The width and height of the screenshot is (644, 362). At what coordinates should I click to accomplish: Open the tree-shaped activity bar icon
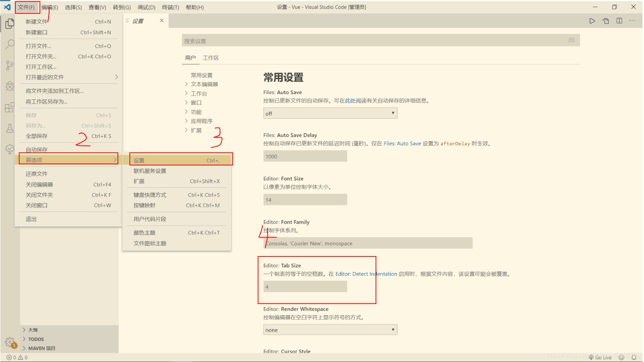tap(10, 149)
